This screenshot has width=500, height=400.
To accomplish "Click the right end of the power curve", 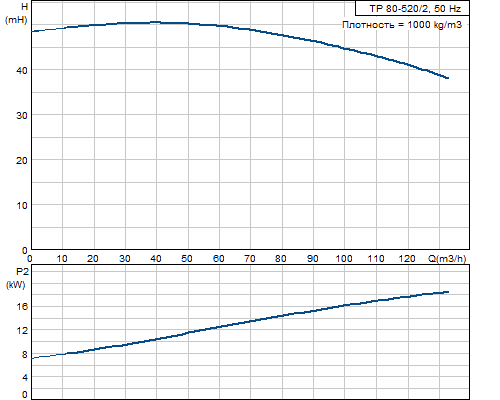I will tap(447, 292).
